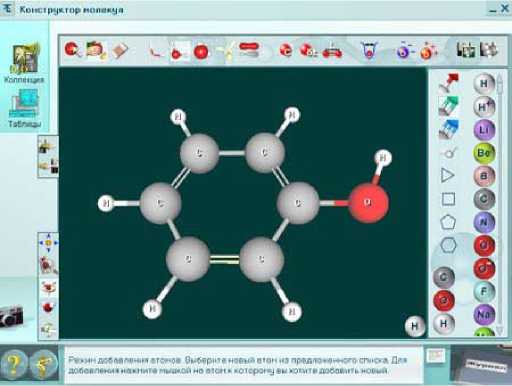The height and width of the screenshot is (386, 512).
Task: Select the Sodium (Na) atom sphere
Action: click(x=484, y=314)
